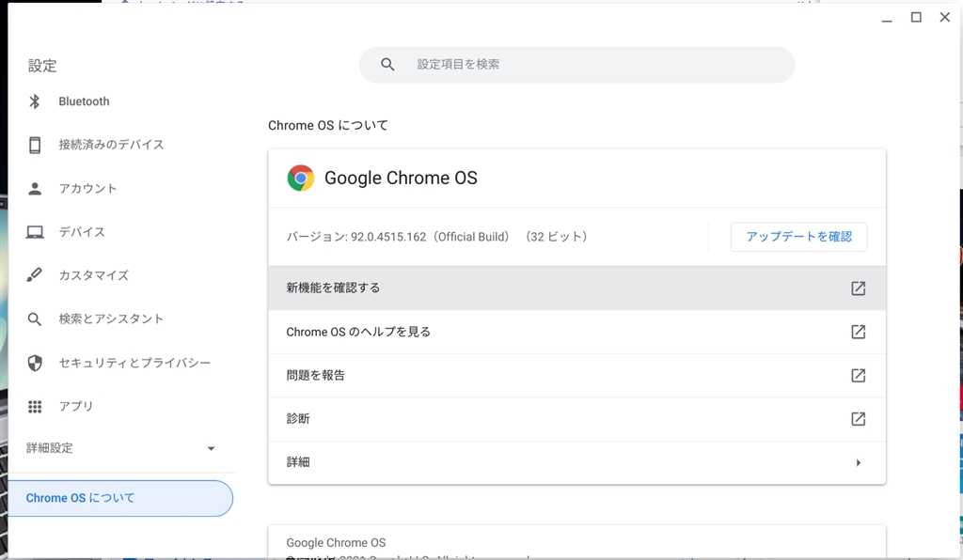Viewport: 963px width, 560px height.
Task: Click the アカウント person icon
Action: (x=35, y=188)
